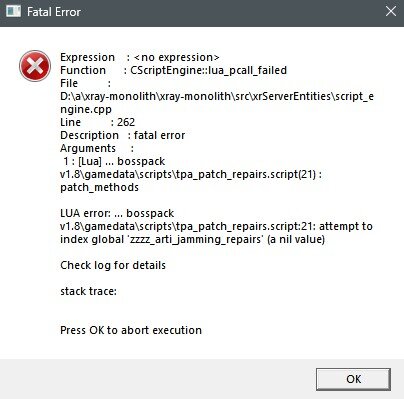The width and height of the screenshot is (404, 399).
Task: Click the xray-monolith file path line
Action: 217,96
